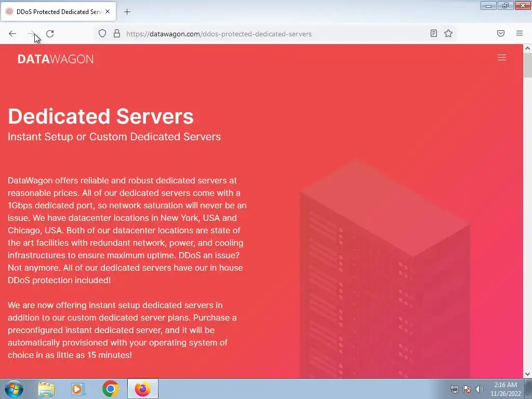Open the clock showing 2:16 AM
532x399 pixels.
(x=506, y=389)
